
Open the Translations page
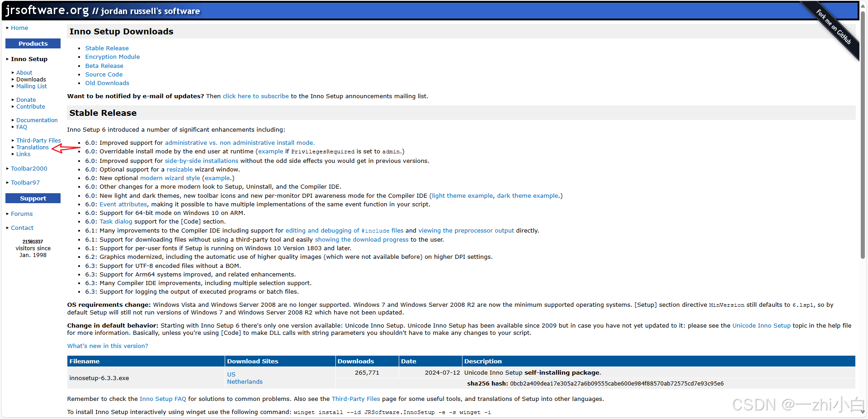point(33,147)
